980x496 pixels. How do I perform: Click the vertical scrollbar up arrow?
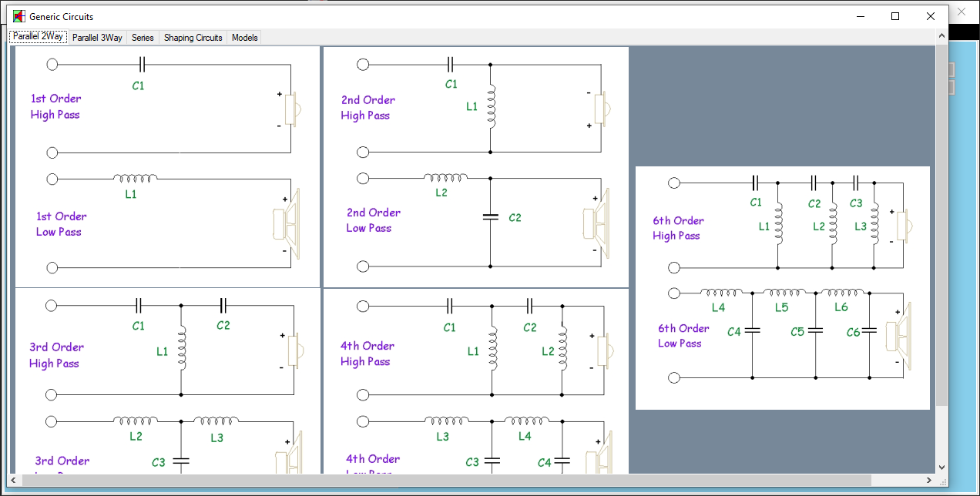click(941, 36)
